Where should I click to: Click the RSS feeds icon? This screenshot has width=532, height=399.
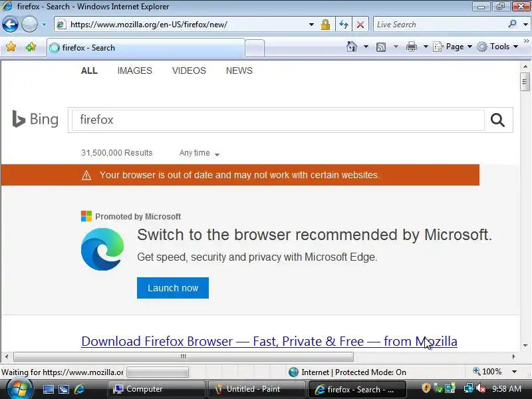click(380, 47)
